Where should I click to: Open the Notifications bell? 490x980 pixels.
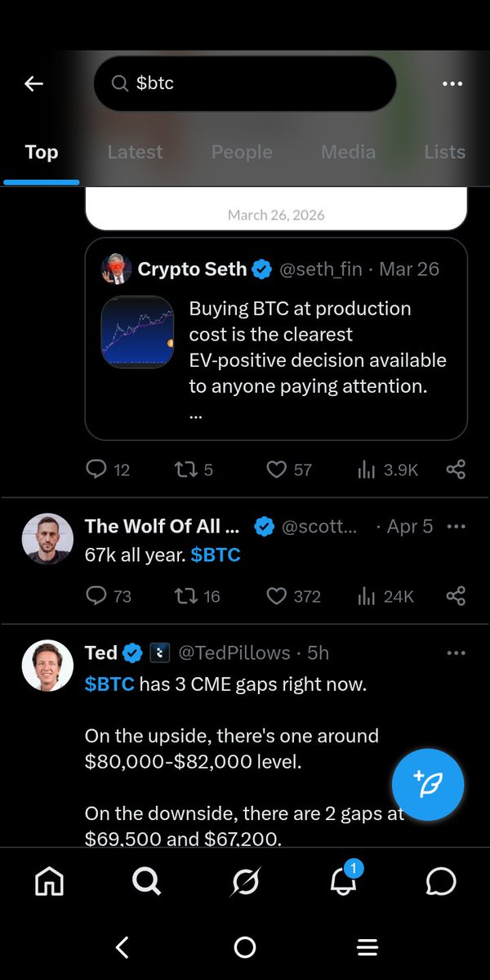coord(343,882)
